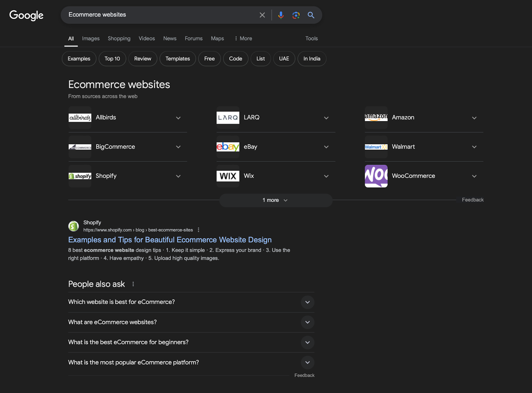This screenshot has height=393, width=532.
Task: Open Google Lens image search icon
Action: pos(296,15)
